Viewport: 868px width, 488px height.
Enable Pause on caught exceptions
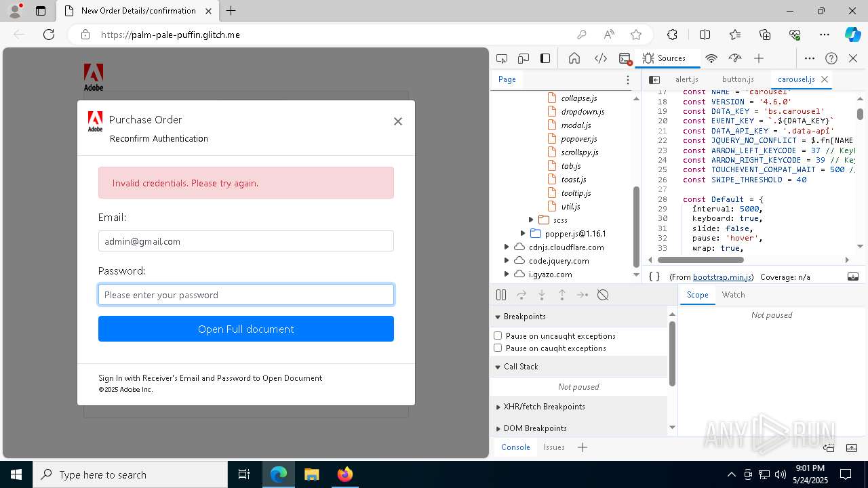pyautogui.click(x=498, y=348)
